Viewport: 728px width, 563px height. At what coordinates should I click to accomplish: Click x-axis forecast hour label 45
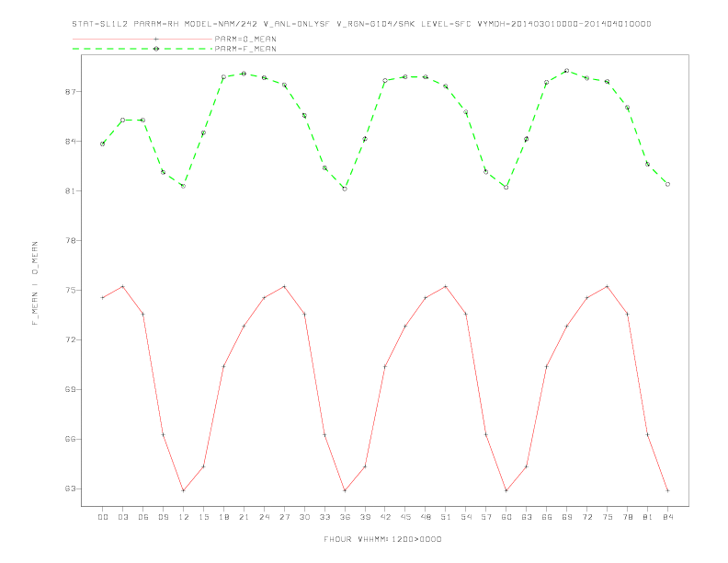point(405,517)
